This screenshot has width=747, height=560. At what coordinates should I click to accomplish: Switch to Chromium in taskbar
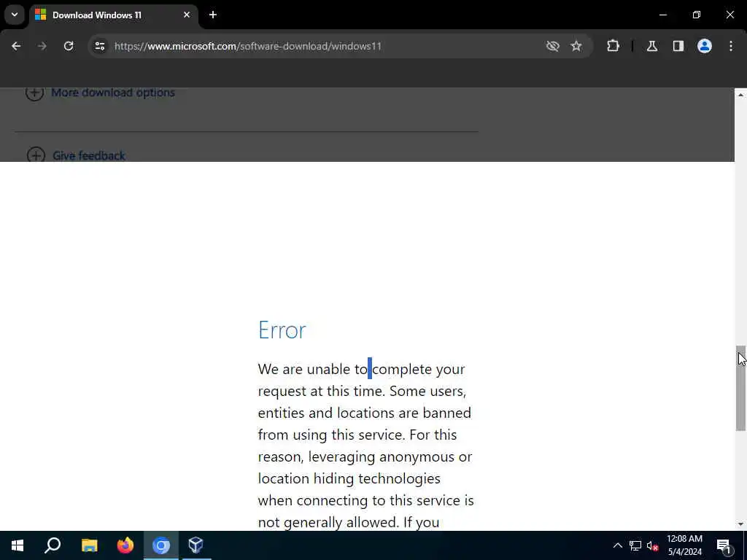coord(161,545)
